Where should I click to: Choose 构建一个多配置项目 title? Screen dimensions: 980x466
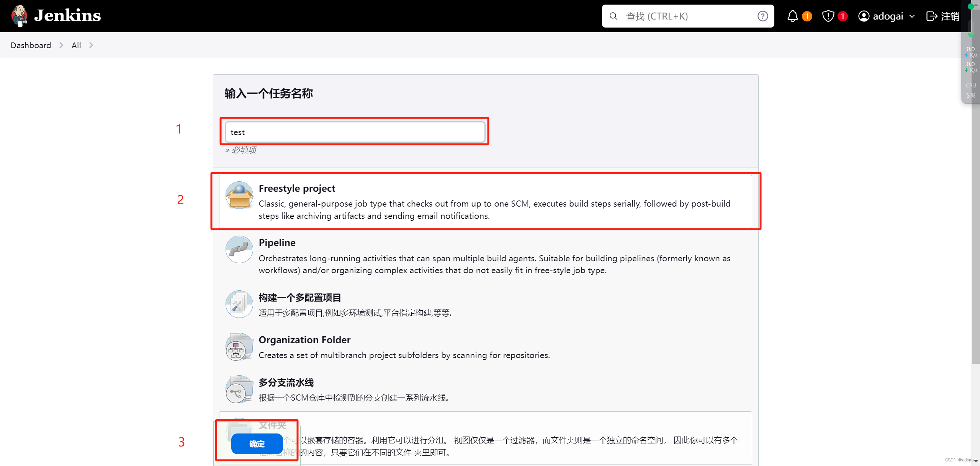pyautogui.click(x=299, y=297)
